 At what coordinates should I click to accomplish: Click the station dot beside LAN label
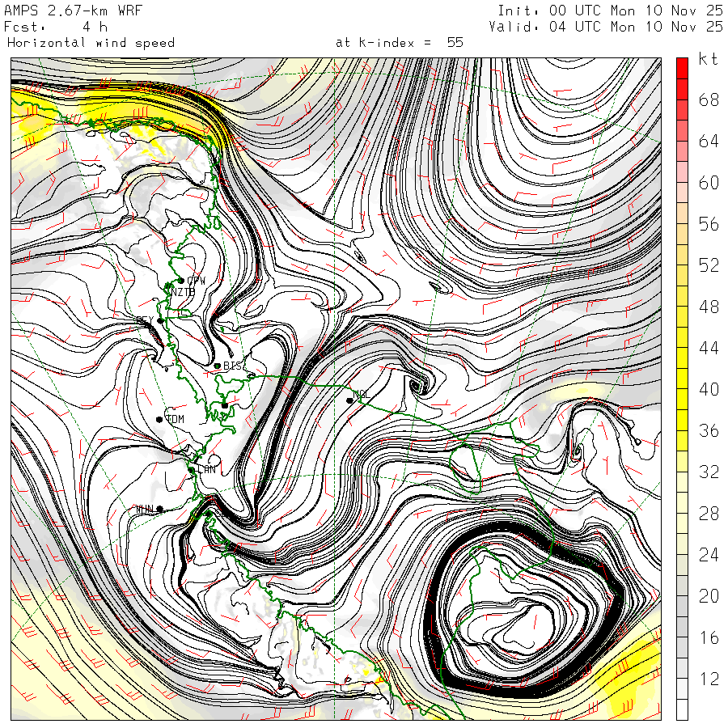(x=191, y=470)
